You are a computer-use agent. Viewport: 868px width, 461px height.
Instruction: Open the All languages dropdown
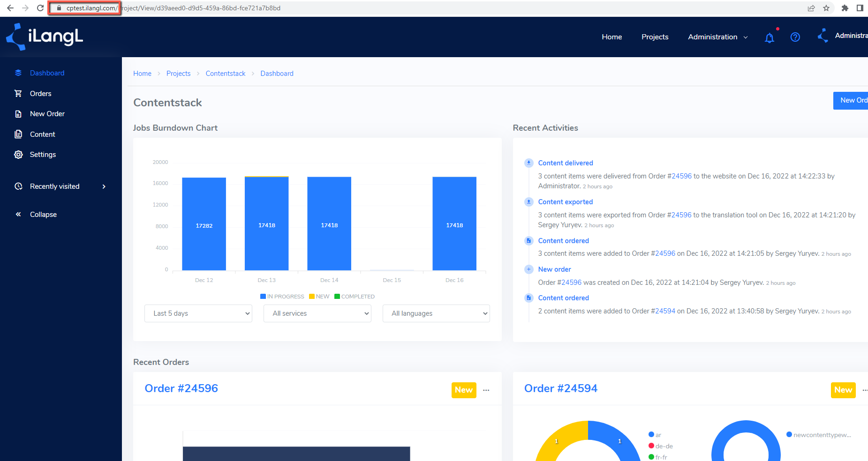coord(437,313)
